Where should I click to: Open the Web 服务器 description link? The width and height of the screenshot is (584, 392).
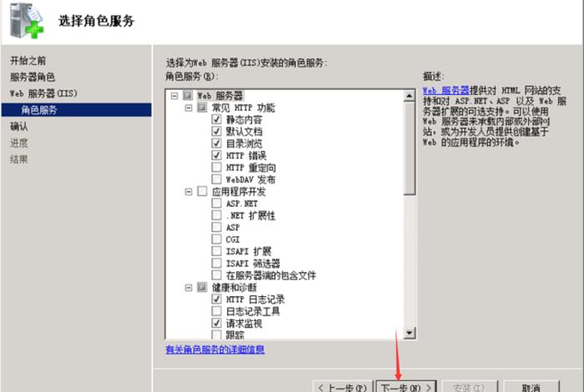[446, 90]
